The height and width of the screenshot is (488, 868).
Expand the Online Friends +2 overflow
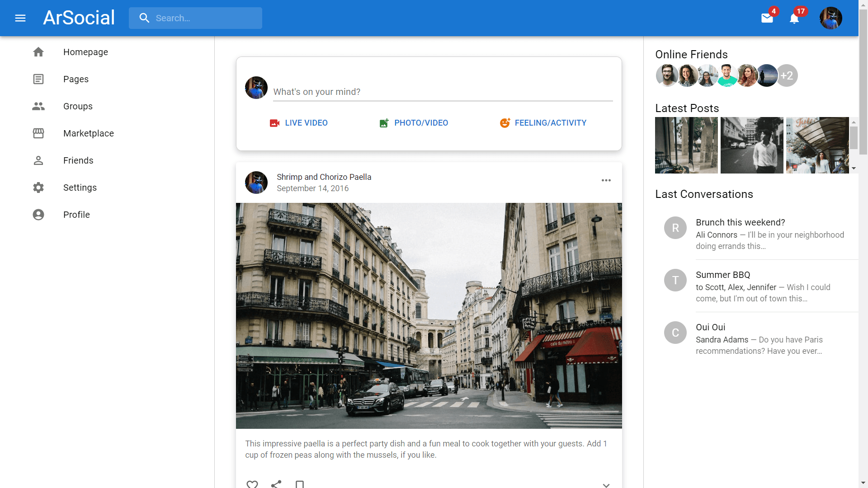point(787,75)
